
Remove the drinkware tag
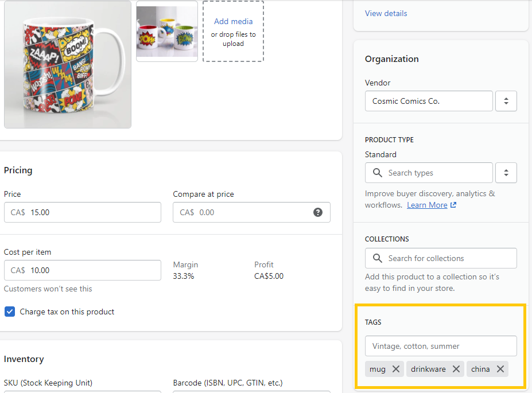[x=456, y=369]
